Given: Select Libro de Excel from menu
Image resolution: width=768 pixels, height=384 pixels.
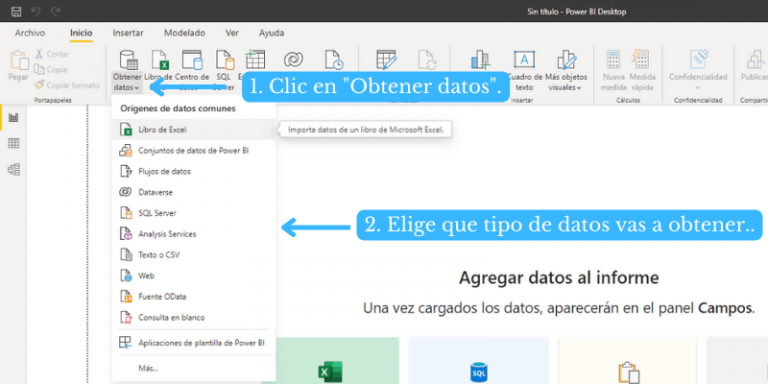Looking at the screenshot, I should pyautogui.click(x=194, y=130).
